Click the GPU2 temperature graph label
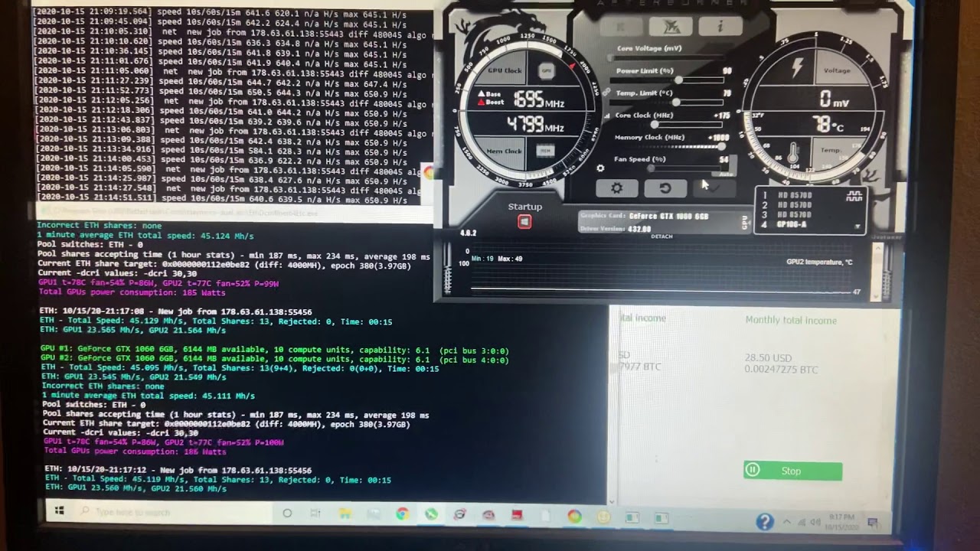 tap(819, 262)
